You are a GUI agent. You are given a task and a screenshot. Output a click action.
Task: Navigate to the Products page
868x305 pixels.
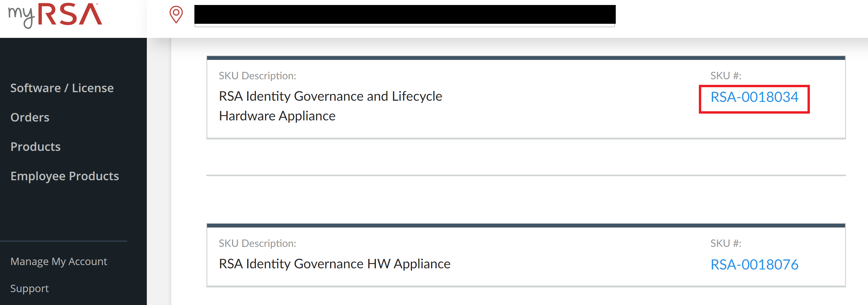35,146
